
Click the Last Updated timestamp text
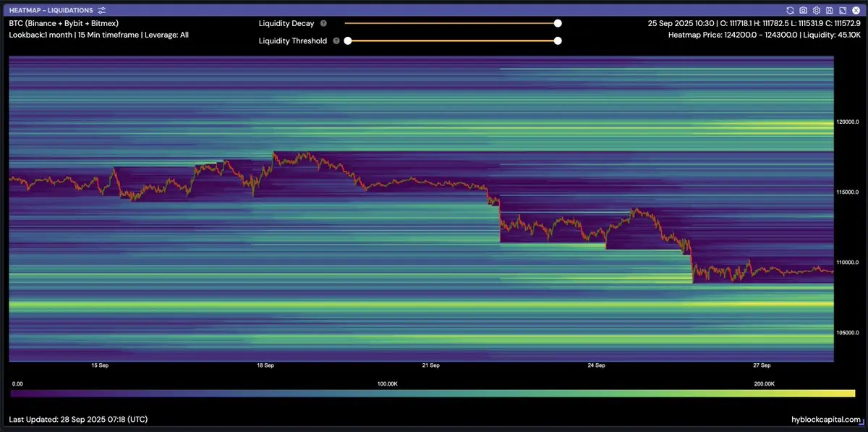tap(79, 420)
